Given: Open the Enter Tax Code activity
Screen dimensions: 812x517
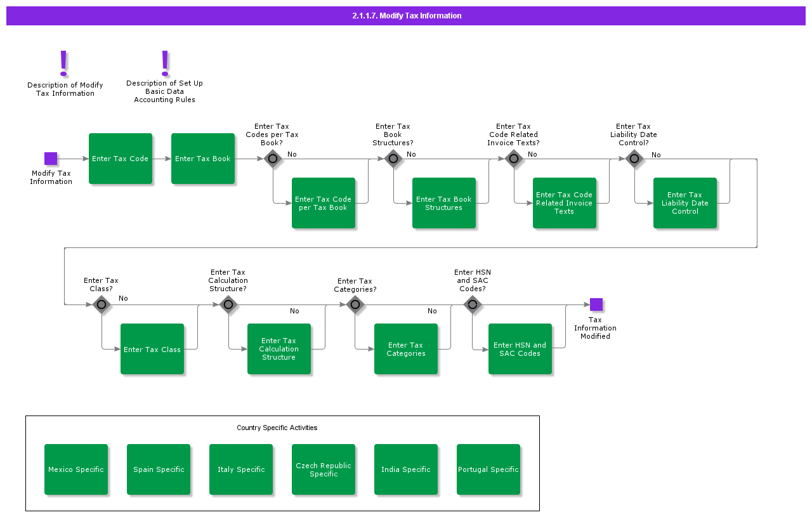Looking at the screenshot, I should pos(121,159).
